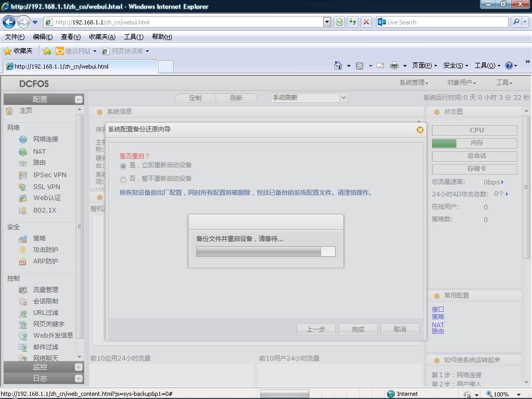Open the 802.1X icon
The image size is (532, 399).
(23, 210)
